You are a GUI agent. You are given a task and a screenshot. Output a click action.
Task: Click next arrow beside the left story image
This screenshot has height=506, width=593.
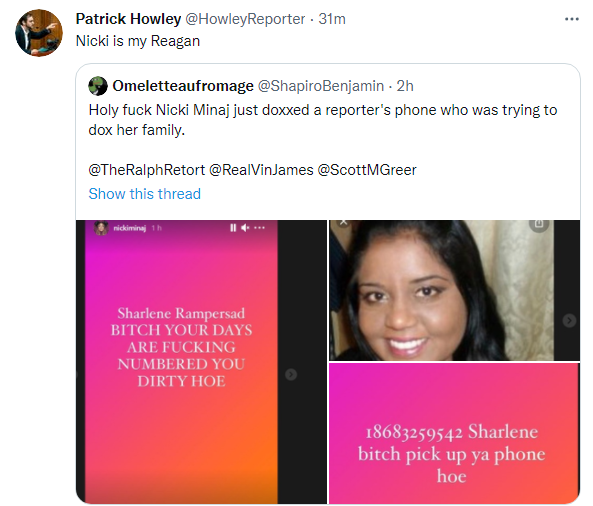click(x=291, y=374)
